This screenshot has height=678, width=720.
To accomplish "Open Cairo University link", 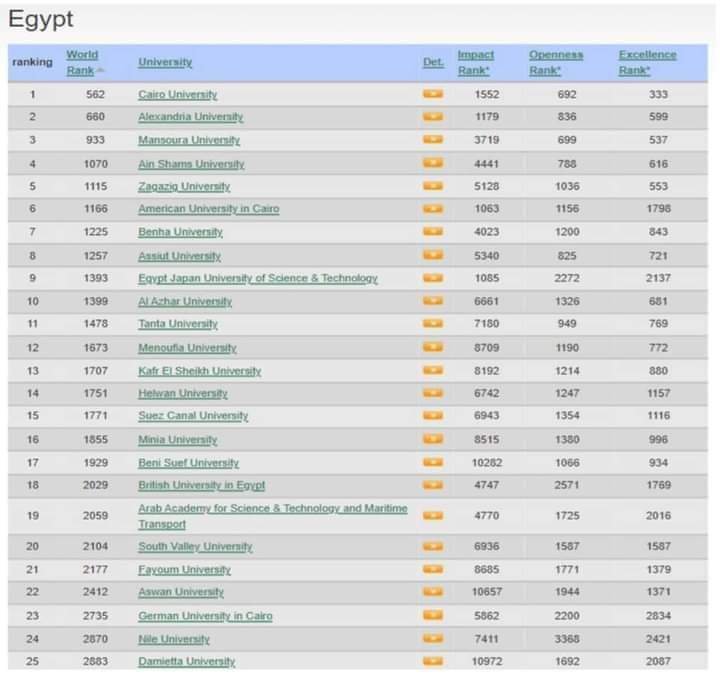I will coord(178,95).
